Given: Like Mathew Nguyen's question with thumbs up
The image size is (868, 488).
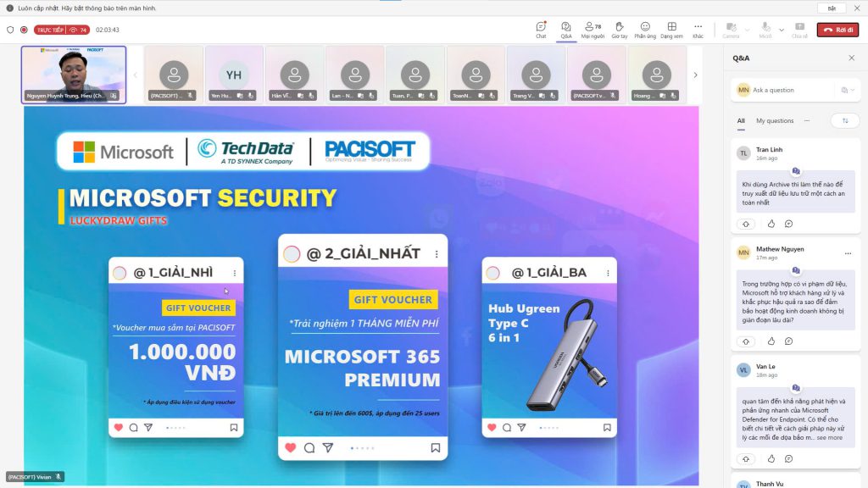Looking at the screenshot, I should [771, 341].
